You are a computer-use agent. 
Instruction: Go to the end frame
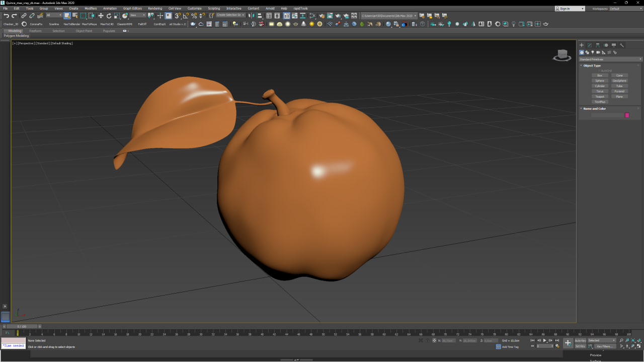(556, 340)
